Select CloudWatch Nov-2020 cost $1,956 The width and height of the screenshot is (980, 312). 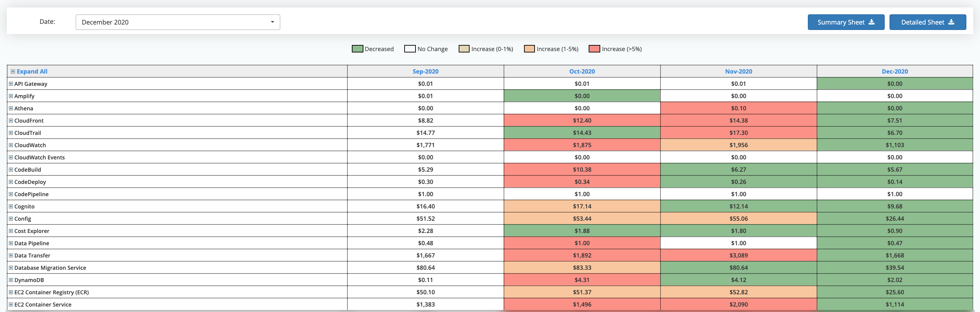[738, 145]
